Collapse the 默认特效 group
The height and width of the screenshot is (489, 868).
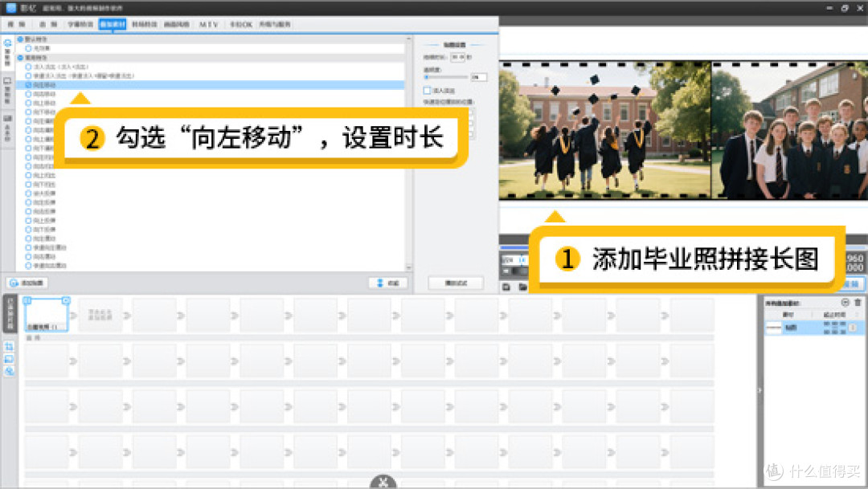[x=20, y=39]
